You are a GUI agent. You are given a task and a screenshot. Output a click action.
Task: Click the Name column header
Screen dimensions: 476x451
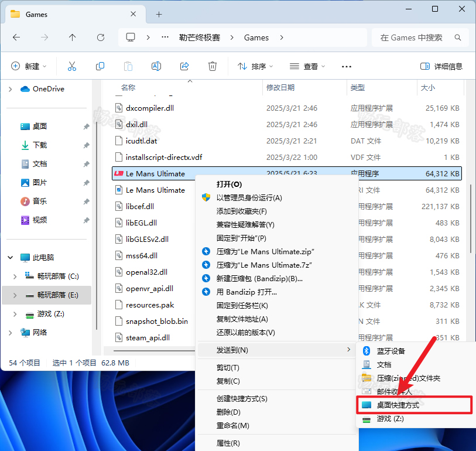pyautogui.click(x=128, y=88)
